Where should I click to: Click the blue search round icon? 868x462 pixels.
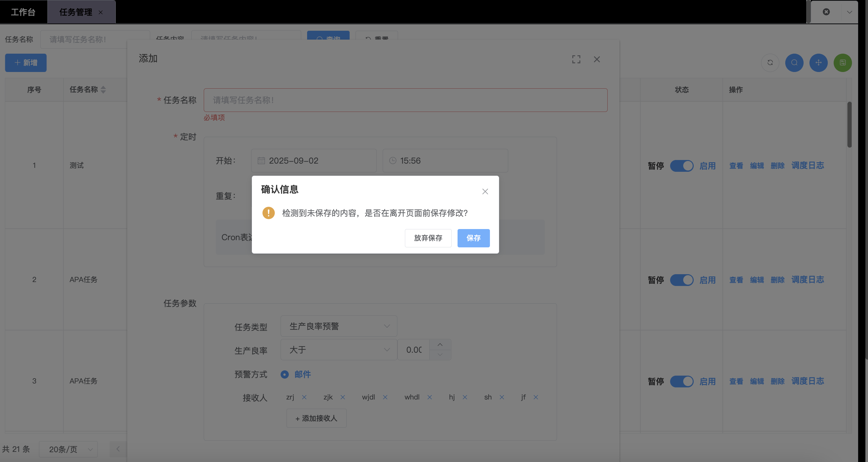tap(794, 63)
